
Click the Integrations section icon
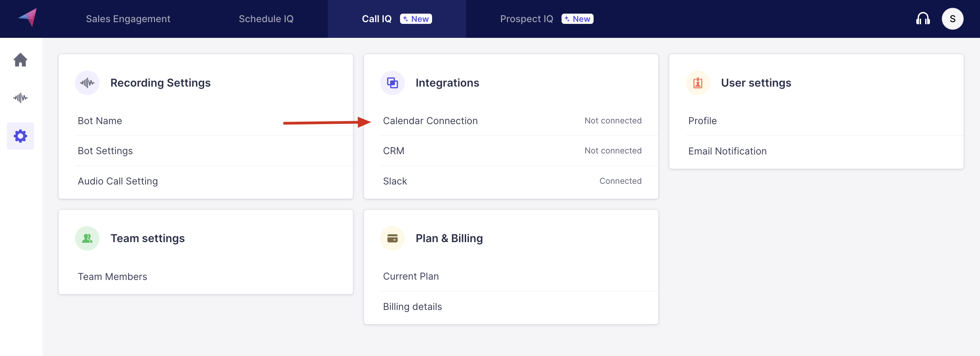(392, 83)
